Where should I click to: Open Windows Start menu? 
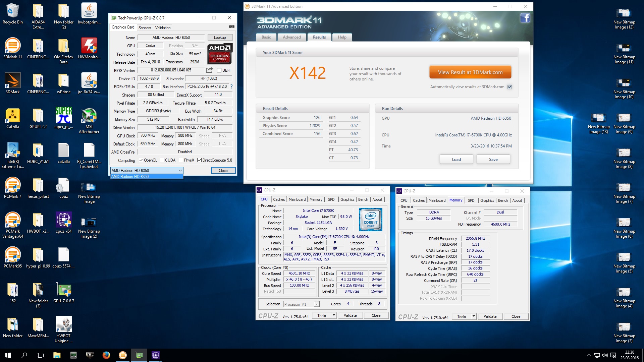8,355
